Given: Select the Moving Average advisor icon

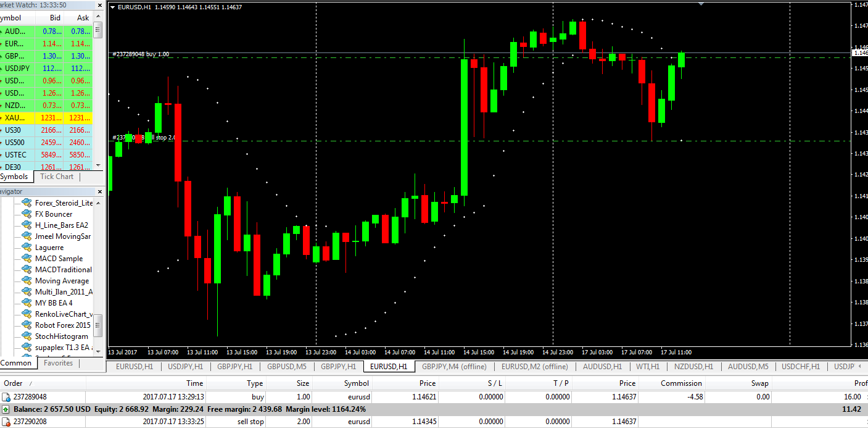Looking at the screenshot, I should coord(27,280).
